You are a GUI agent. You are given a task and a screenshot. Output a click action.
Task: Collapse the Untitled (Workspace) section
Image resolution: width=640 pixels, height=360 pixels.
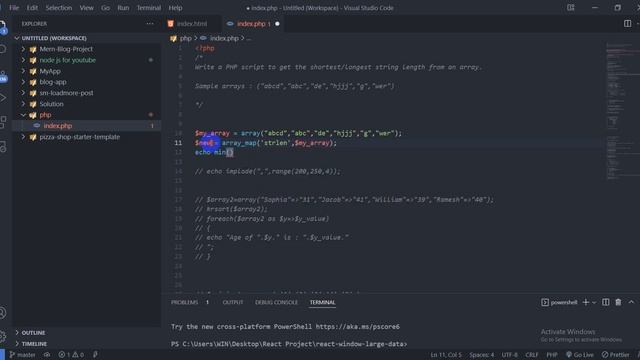(x=54, y=38)
